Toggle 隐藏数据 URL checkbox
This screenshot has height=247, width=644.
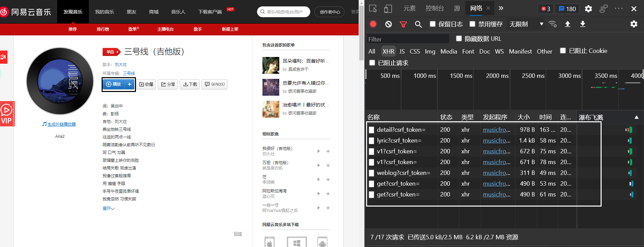[459, 38]
